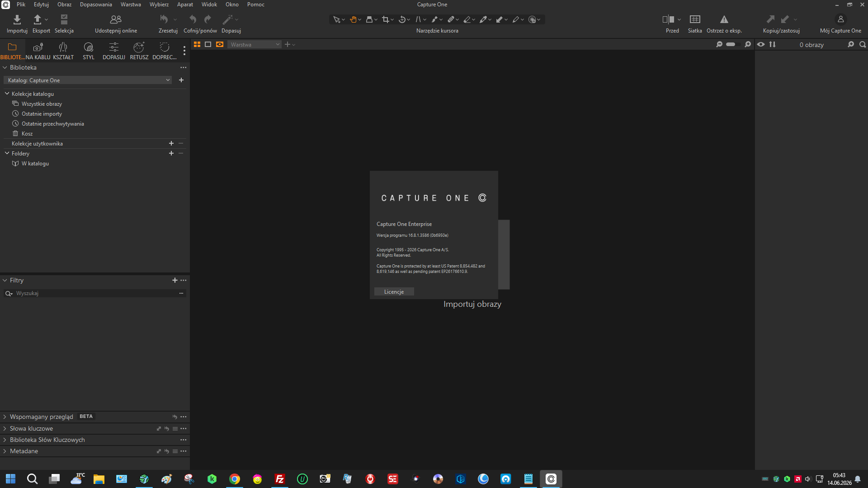The image size is (868, 488).
Task: Select the eyedropper picker tool
Action: [483, 19]
